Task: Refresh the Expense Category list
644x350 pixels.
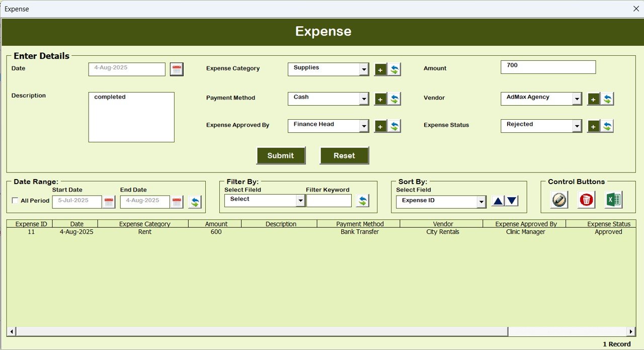Action: 394,69
